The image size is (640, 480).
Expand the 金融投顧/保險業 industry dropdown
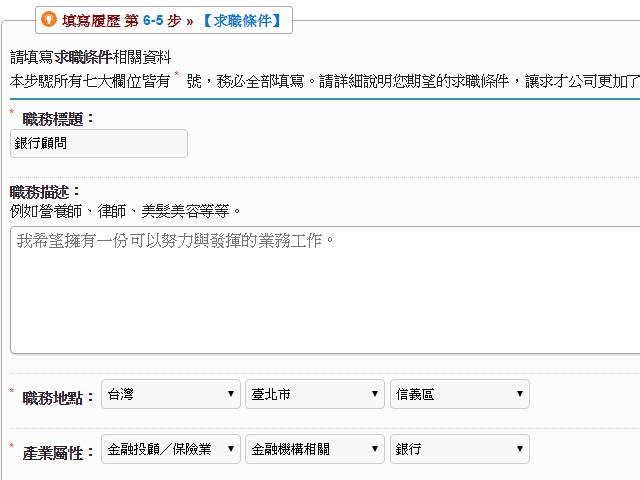click(171, 450)
